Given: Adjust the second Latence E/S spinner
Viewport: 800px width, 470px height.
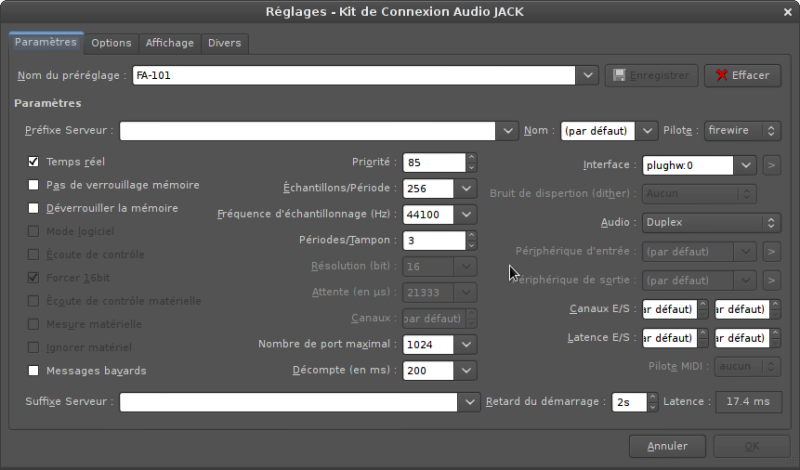Looking at the screenshot, I should tap(776, 338).
